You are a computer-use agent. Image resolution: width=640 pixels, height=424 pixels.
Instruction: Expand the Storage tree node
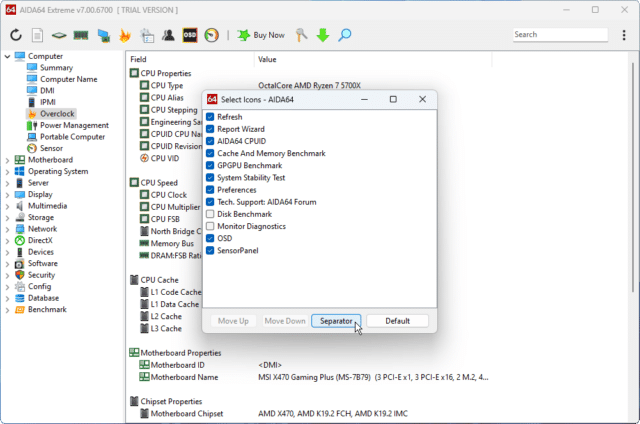pos(7,218)
